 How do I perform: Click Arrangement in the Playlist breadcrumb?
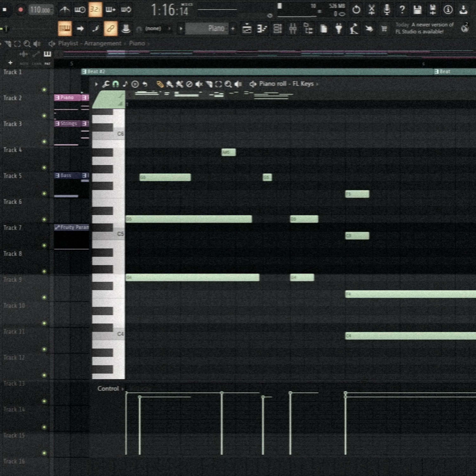102,44
